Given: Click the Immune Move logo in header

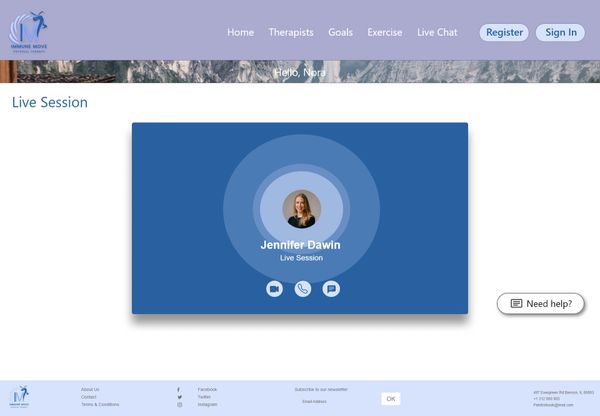Looking at the screenshot, I should pyautogui.click(x=28, y=31).
